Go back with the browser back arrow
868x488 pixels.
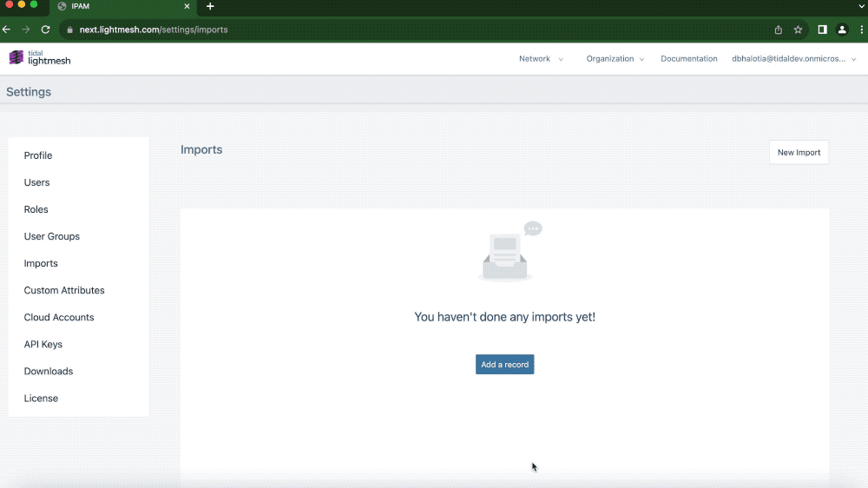(x=7, y=30)
